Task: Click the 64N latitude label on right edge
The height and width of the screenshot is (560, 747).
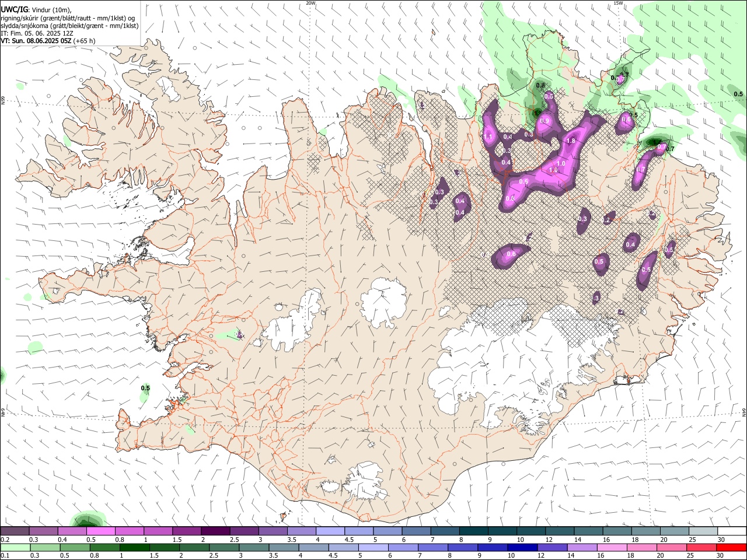Action: [x=744, y=412]
